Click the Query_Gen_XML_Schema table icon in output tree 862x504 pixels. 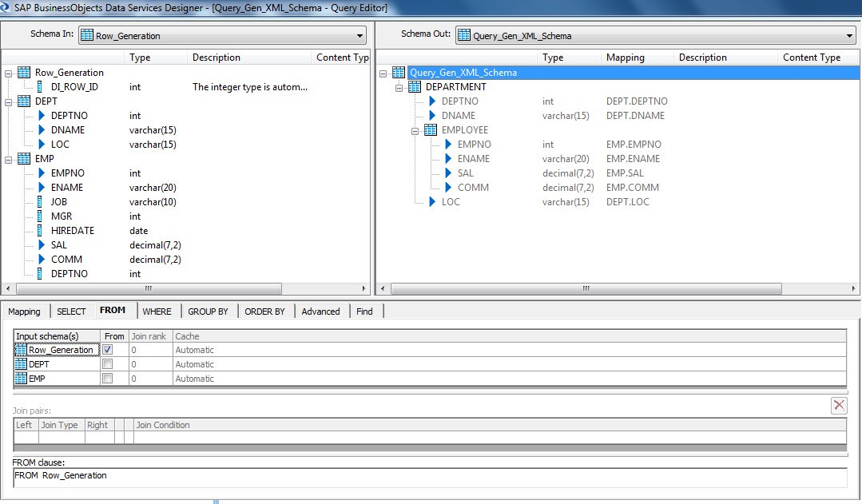pos(399,73)
